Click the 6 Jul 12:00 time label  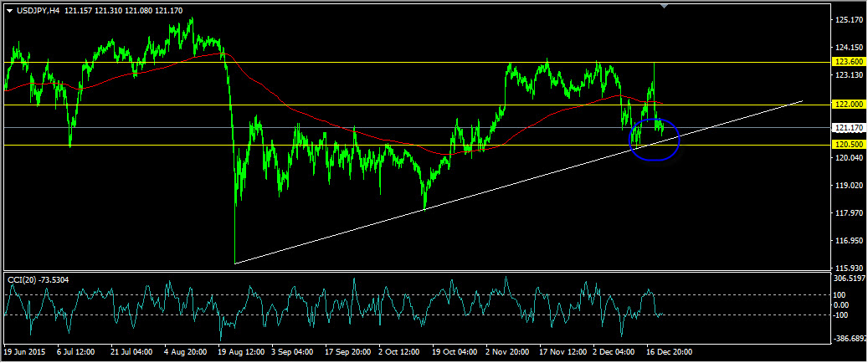pos(76,352)
